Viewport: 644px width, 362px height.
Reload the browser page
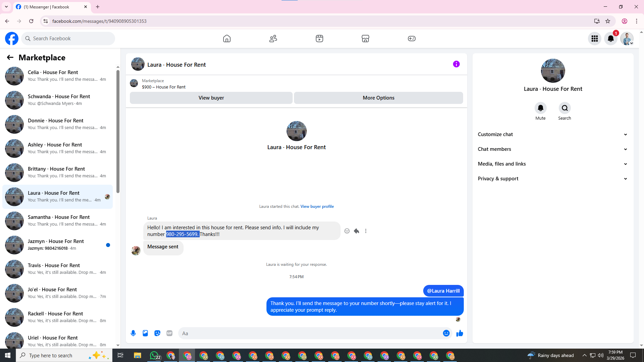tap(31, 21)
